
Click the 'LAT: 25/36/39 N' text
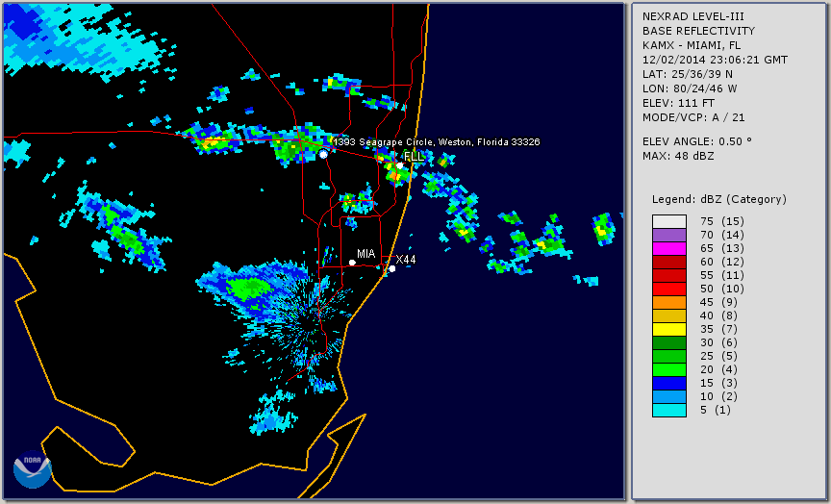[x=688, y=74]
